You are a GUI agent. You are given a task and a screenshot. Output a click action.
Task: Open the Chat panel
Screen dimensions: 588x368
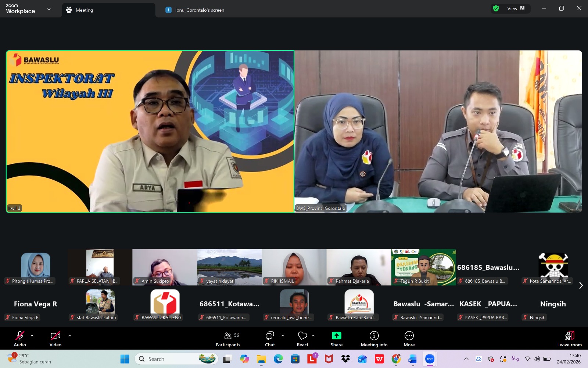click(x=270, y=339)
